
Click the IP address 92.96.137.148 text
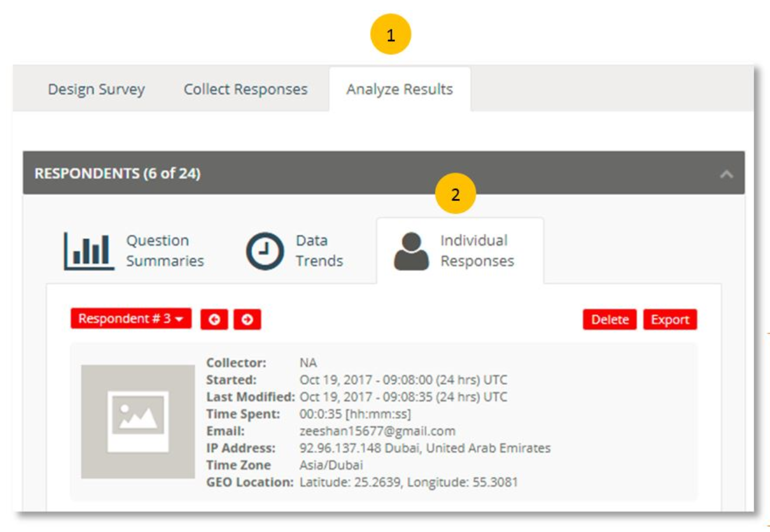tap(340, 448)
